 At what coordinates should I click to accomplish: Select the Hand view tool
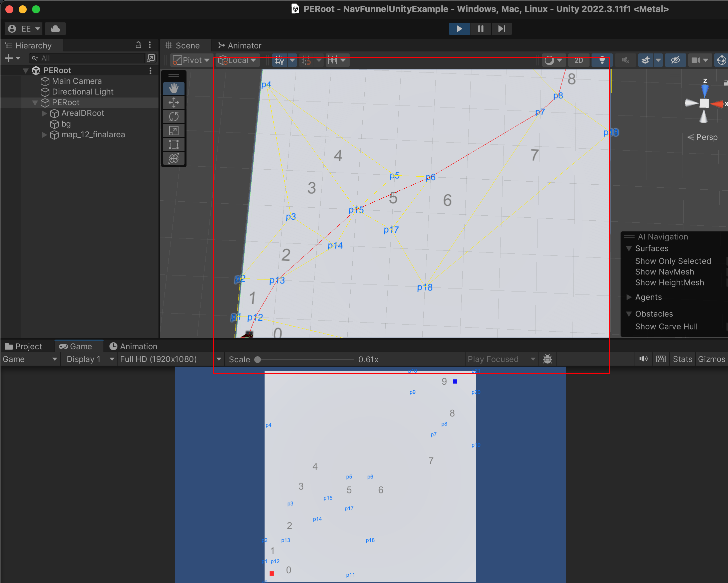[x=173, y=88]
